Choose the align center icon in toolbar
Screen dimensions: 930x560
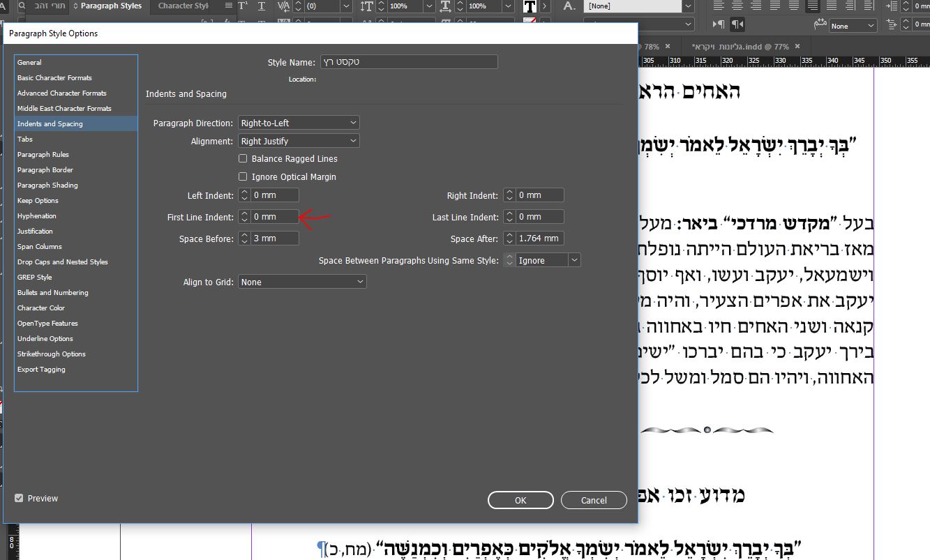tap(736, 6)
